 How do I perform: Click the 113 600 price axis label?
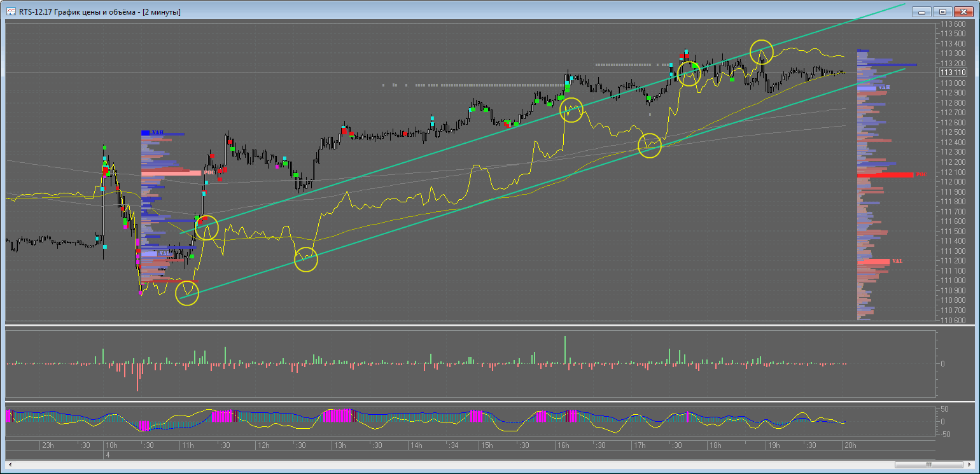point(953,24)
